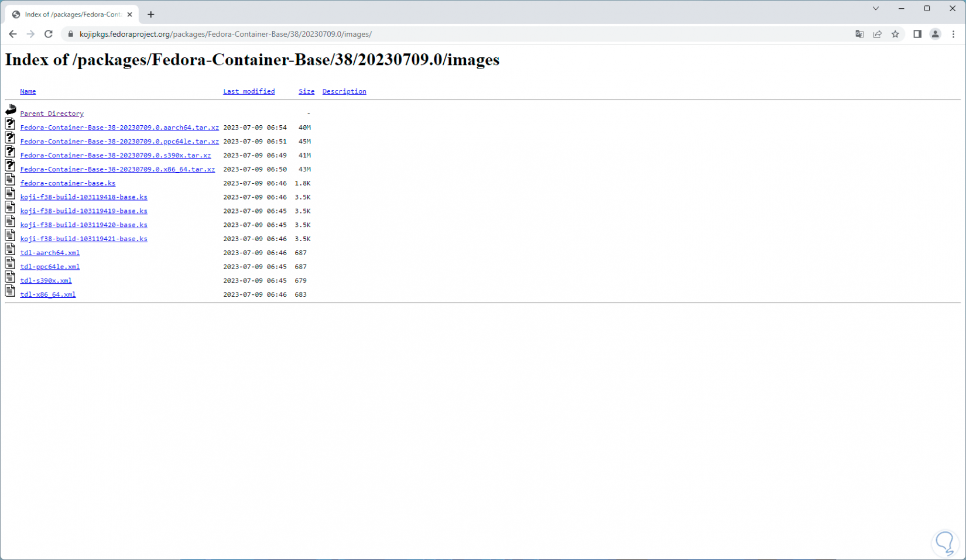
Task: Open the browser side panel
Action: pyautogui.click(x=917, y=34)
